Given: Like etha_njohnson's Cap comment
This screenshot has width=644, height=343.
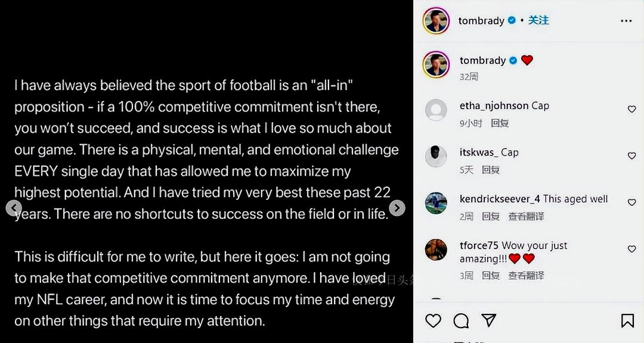Looking at the screenshot, I should [x=631, y=109].
